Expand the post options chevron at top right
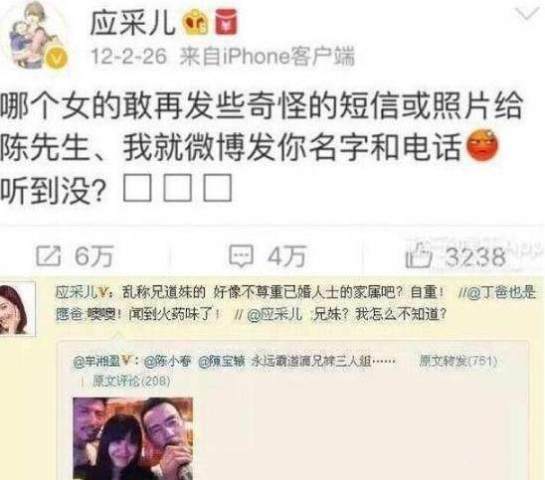Viewport: 545px width, 480px height. [x=528, y=14]
